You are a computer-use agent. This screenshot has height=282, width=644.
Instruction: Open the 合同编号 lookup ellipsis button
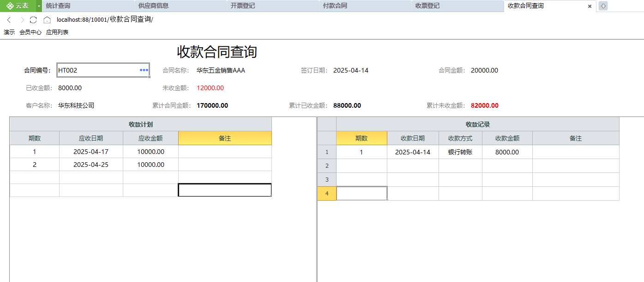[144, 70]
